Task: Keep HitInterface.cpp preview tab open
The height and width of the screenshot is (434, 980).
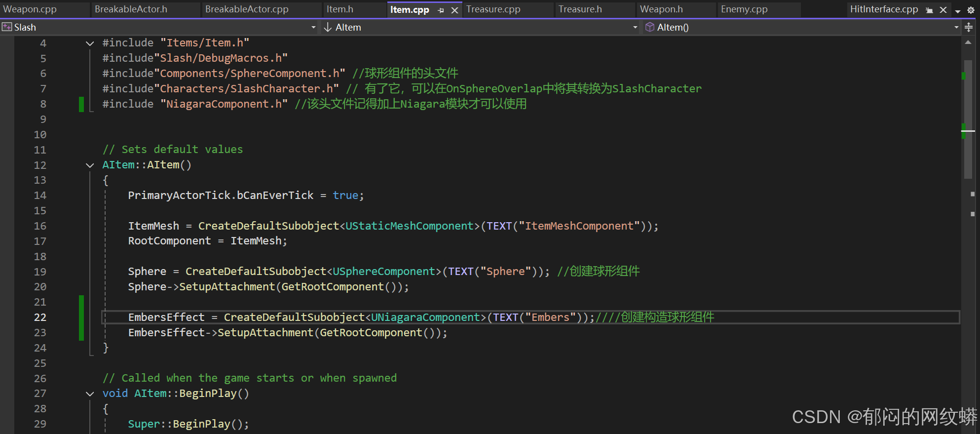Action: [x=929, y=10]
